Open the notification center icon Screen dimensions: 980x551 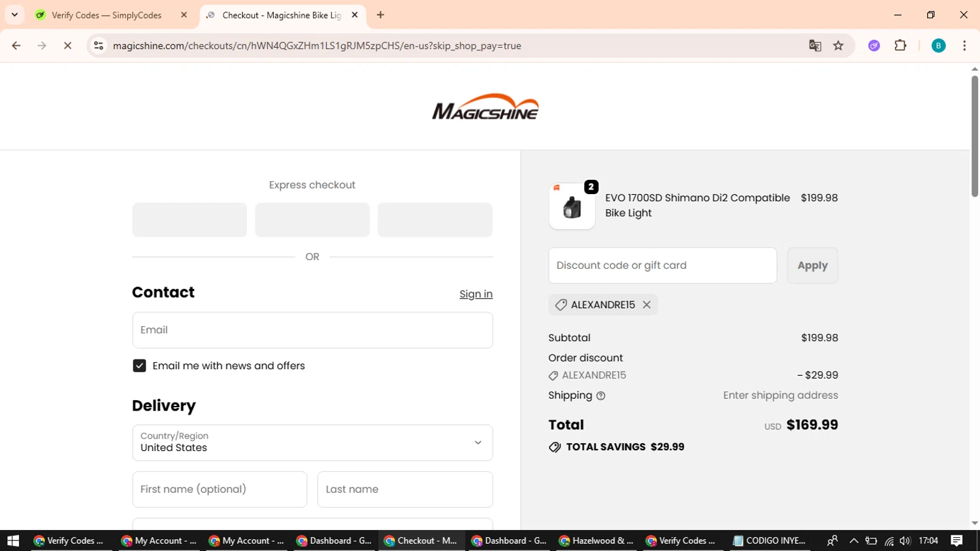[956, 541]
